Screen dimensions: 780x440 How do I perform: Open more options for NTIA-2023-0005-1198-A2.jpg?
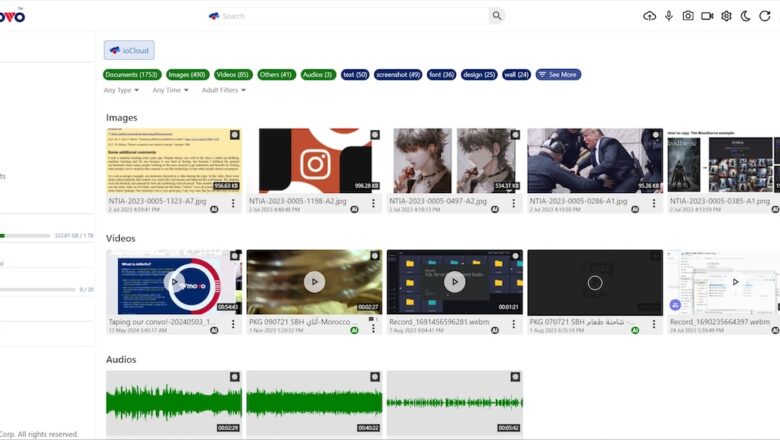pyautogui.click(x=373, y=203)
